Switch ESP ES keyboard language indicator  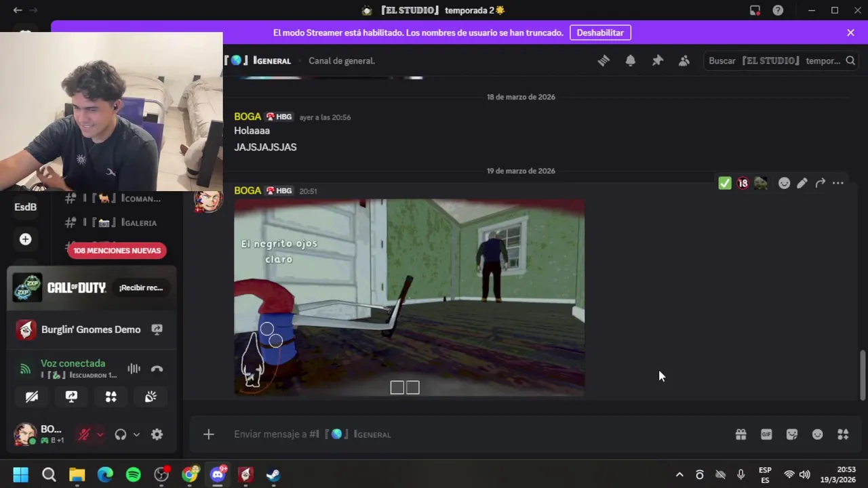point(765,474)
